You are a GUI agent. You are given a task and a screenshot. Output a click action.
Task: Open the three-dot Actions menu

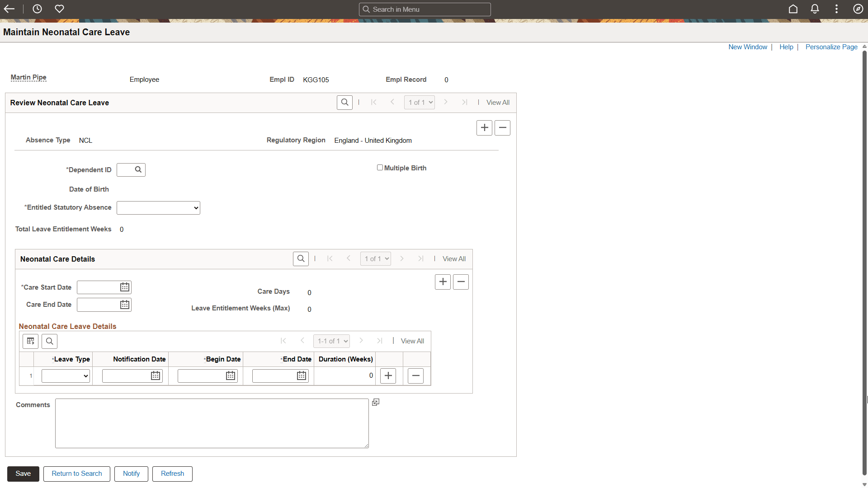(x=836, y=9)
